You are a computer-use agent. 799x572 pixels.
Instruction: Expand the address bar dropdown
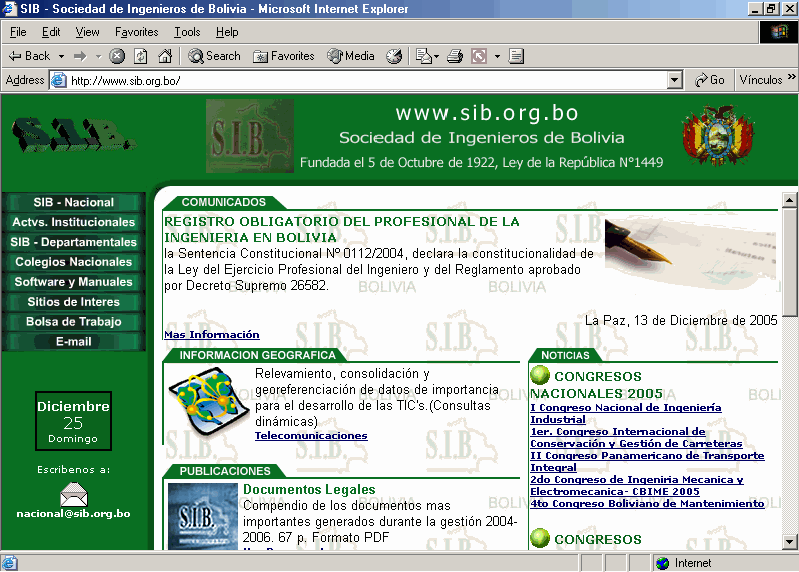[x=675, y=80]
